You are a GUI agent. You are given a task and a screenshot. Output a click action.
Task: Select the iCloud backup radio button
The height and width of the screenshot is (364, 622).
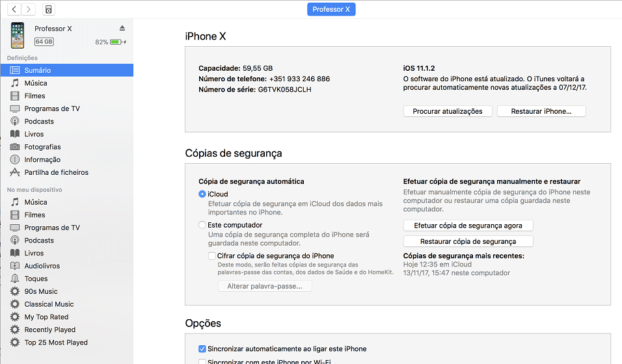pos(202,194)
